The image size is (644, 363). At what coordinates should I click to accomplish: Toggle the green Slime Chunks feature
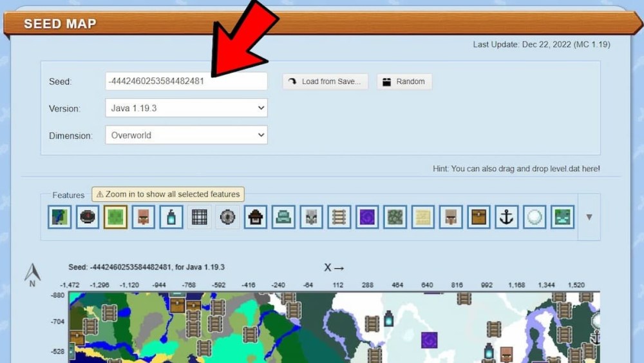[115, 217]
